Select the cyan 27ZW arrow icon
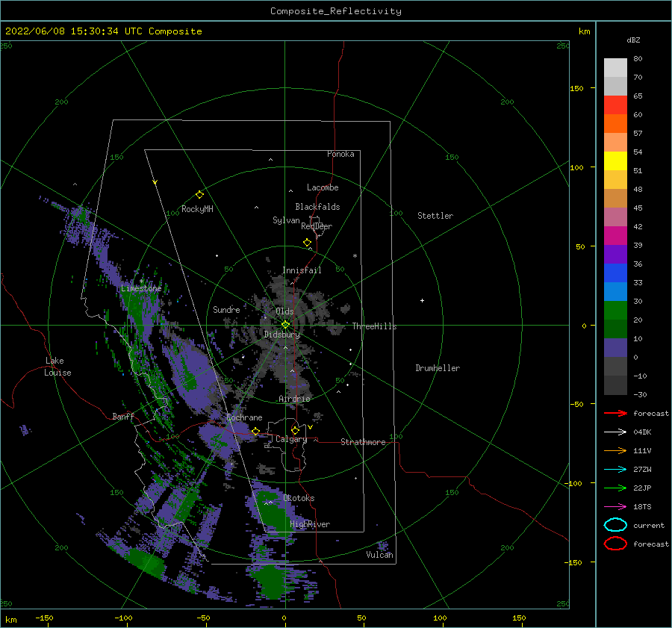Image resolution: width=672 pixels, height=628 pixels. (x=615, y=470)
